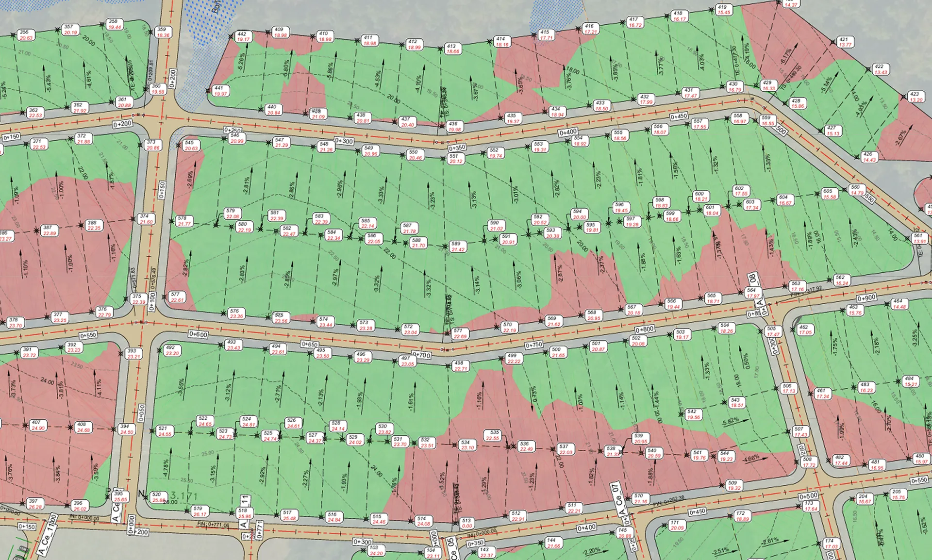Click point label 498 with elevation 22.71

[x=460, y=365]
